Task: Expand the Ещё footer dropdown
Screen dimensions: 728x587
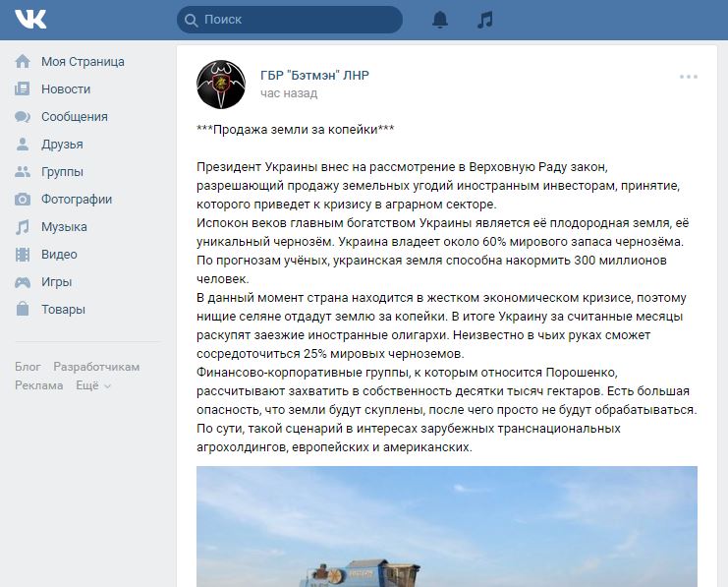Action: pos(93,385)
